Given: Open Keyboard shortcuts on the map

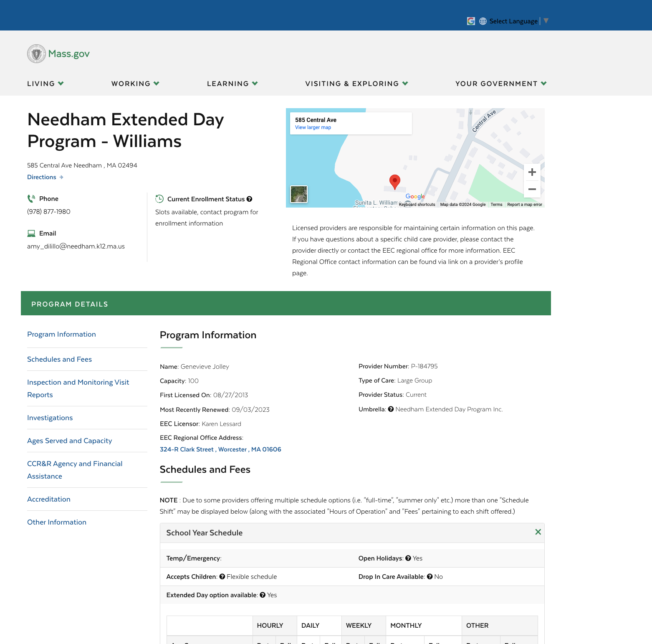Looking at the screenshot, I should 417,205.
